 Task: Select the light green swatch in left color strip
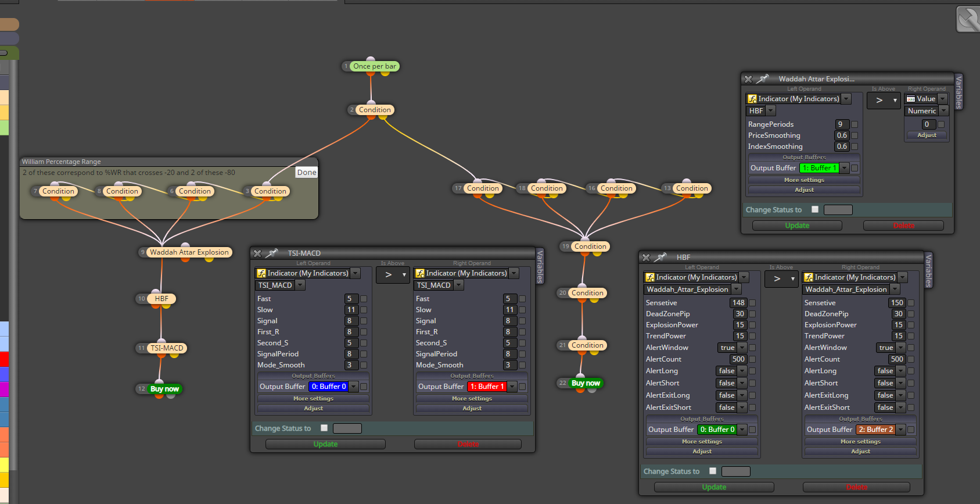click(x=4, y=128)
